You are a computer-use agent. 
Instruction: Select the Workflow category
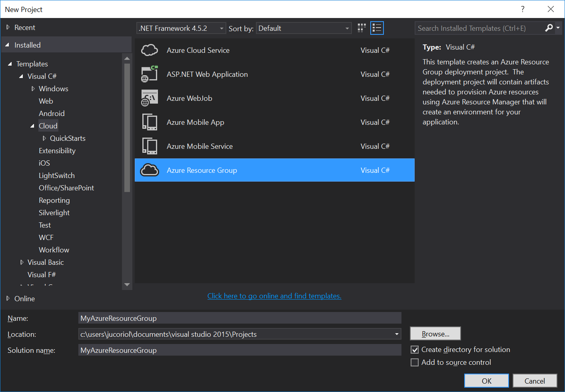[54, 250]
